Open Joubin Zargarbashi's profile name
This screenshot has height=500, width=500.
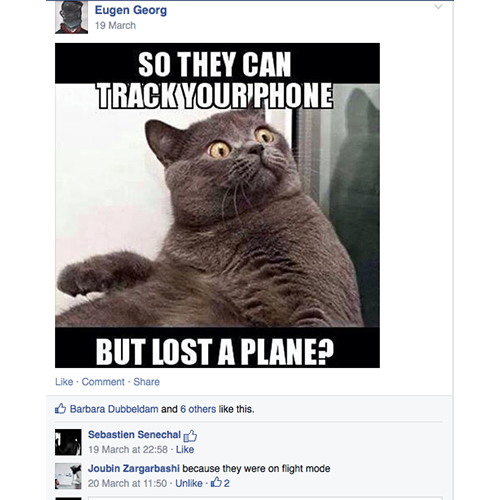[134, 469]
